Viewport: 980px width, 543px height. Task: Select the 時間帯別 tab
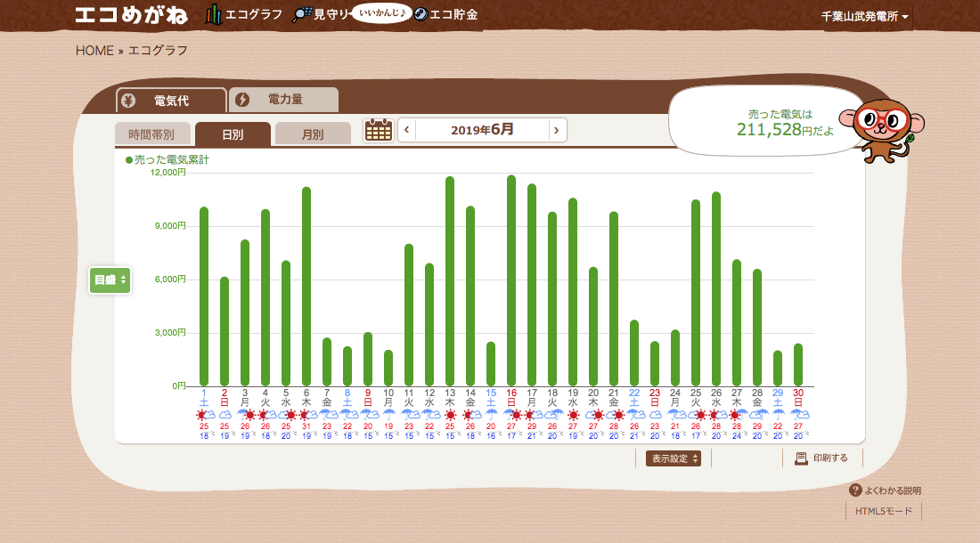tap(151, 134)
